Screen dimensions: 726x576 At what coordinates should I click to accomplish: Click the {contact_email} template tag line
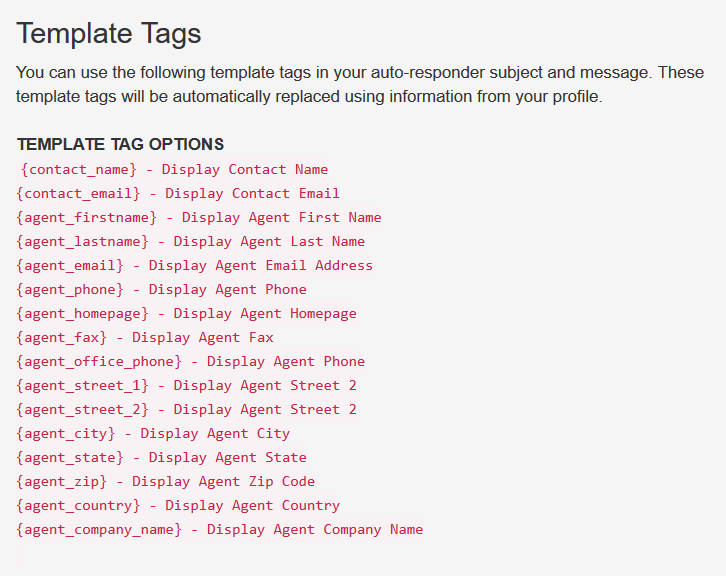178,194
